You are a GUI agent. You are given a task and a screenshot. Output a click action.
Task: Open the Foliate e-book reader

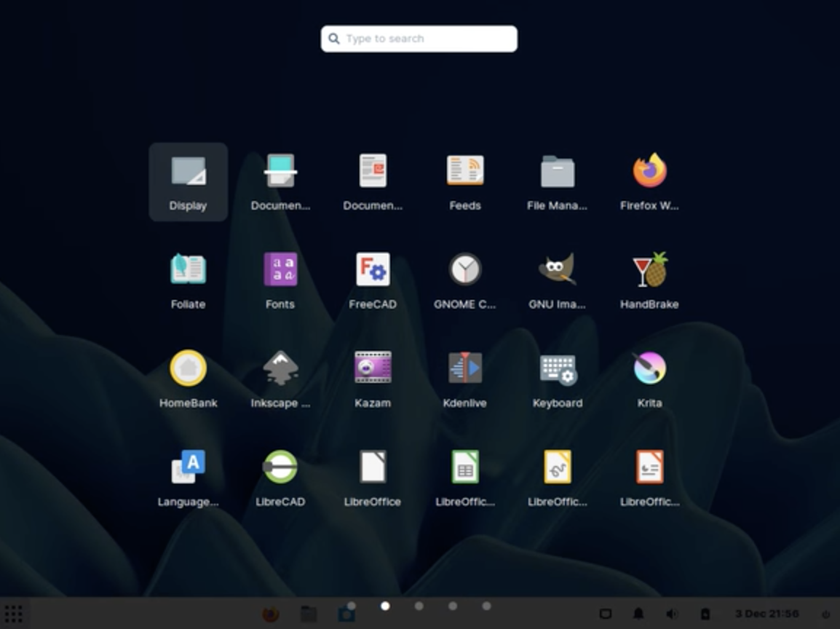point(188,281)
